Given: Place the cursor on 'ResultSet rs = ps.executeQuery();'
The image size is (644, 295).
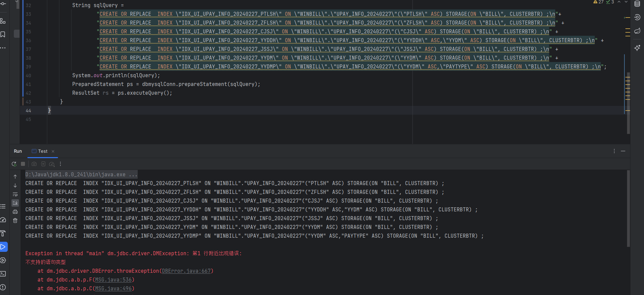Looking at the screenshot, I should click(122, 93).
